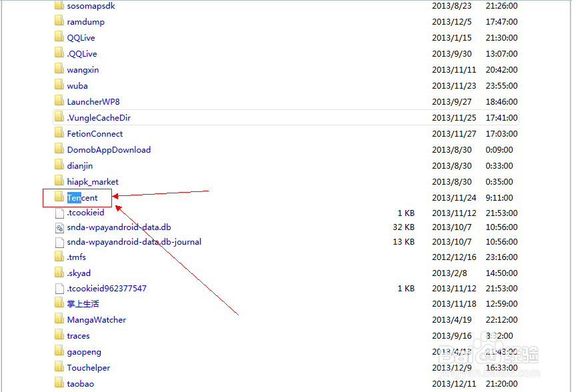Click the 32 KB size value
Image resolution: width=572 pixels, height=392 pixels.
403,227
